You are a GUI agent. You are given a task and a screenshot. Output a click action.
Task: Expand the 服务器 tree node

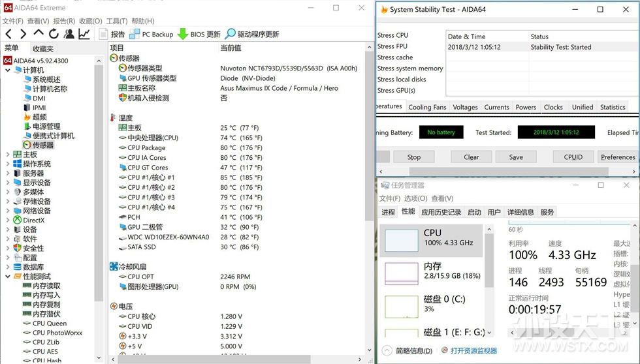click(x=8, y=174)
